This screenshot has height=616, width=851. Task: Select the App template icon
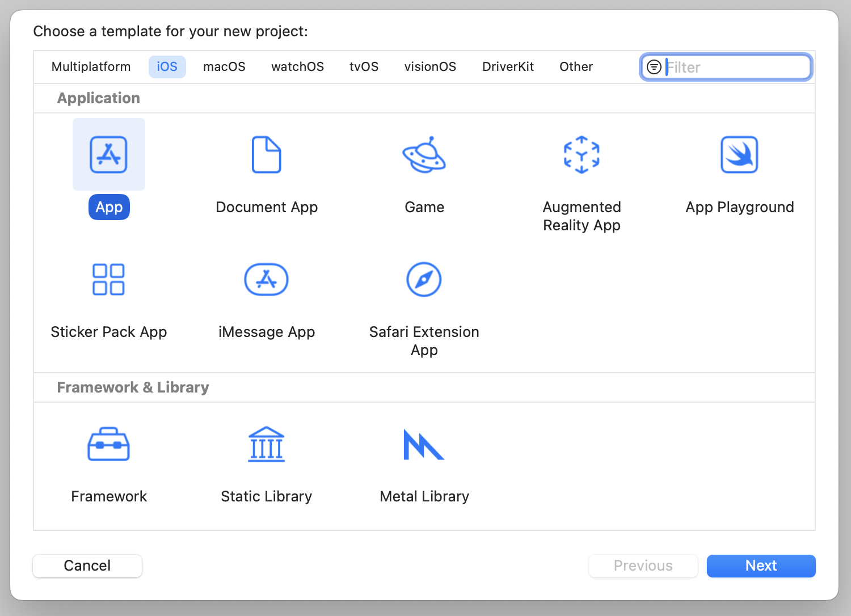[x=108, y=154]
